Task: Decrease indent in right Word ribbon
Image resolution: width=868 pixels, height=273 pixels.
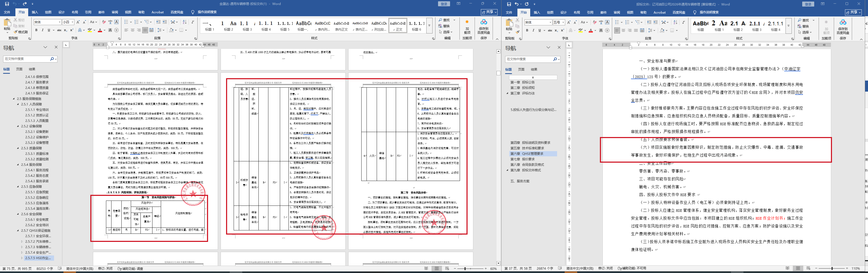Action: tap(649, 22)
